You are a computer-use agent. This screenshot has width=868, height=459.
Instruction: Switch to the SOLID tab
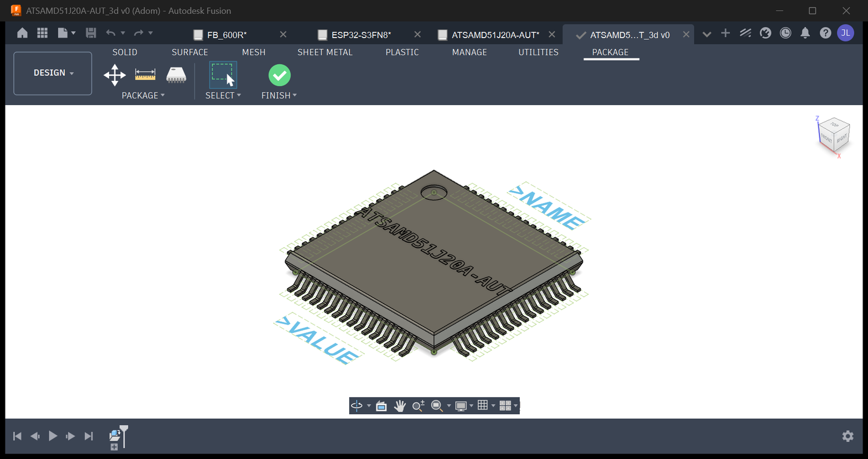(x=125, y=53)
